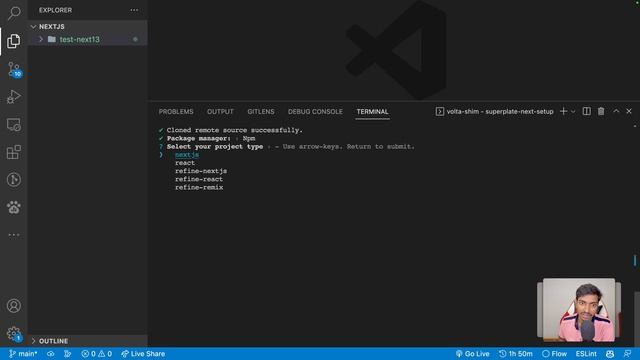Open the new terminal launch profile dropdown
Screen dimensions: 640x360
coord(573,111)
